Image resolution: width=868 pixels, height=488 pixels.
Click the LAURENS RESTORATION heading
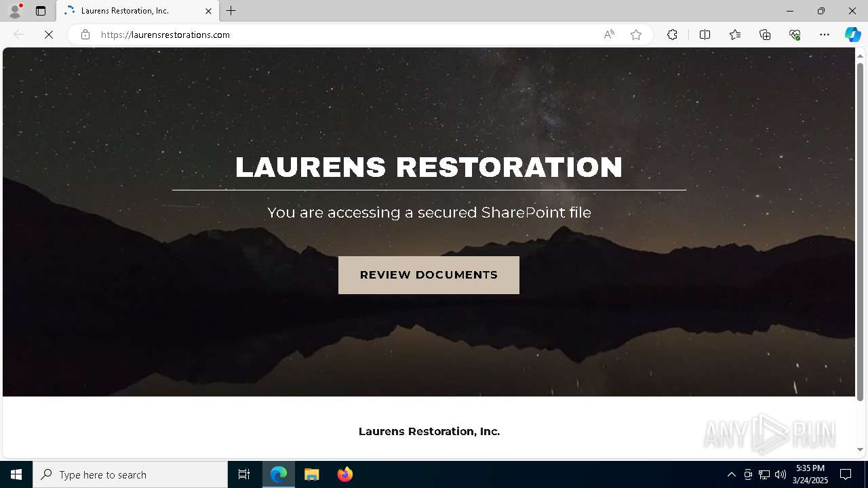click(x=429, y=167)
